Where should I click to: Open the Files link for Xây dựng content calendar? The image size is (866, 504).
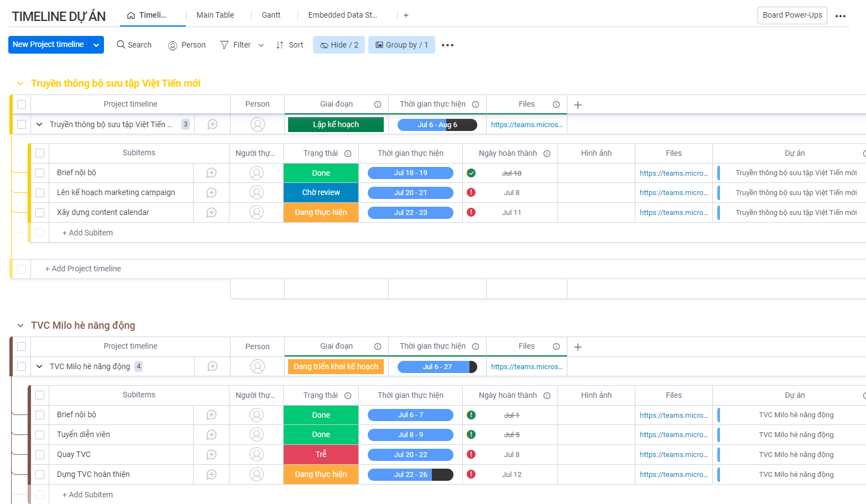click(x=674, y=213)
